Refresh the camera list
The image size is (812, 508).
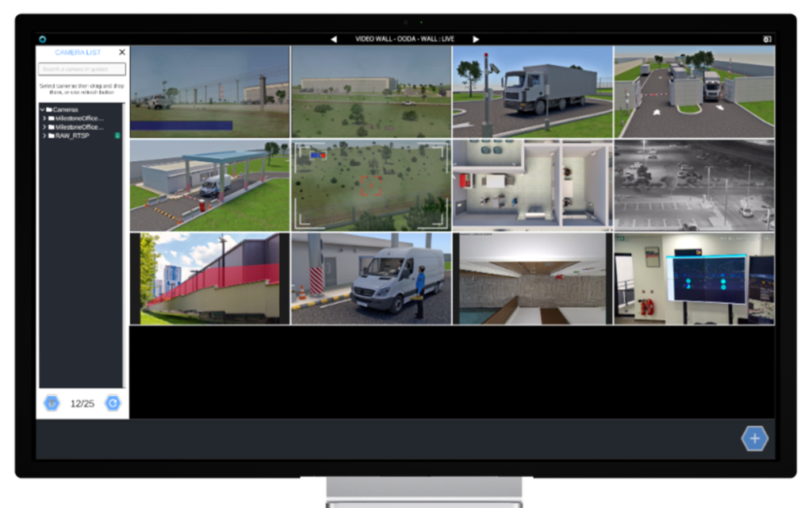(x=112, y=402)
